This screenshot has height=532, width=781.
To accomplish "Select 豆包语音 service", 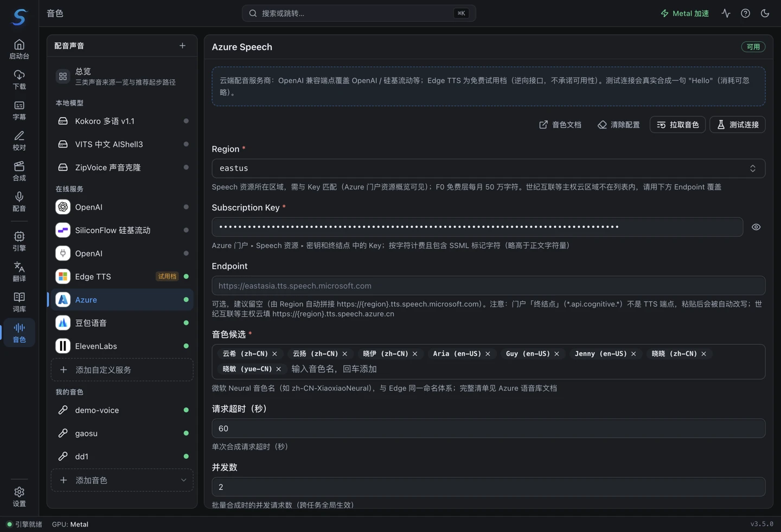I will point(122,323).
